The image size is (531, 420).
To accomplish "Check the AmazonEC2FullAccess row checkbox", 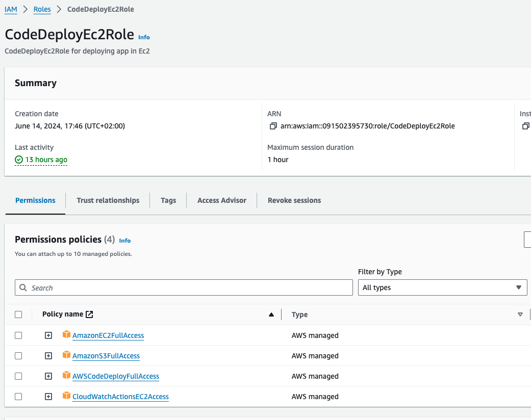I will click(19, 335).
